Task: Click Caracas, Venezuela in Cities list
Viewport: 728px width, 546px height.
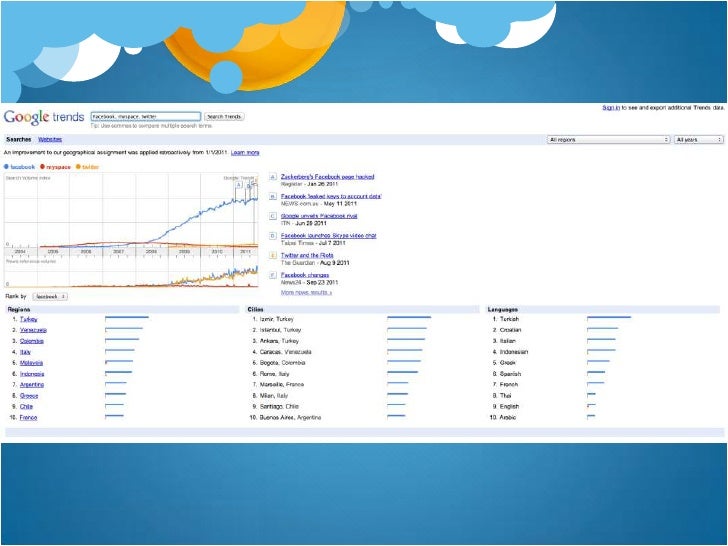Action: 286,352
